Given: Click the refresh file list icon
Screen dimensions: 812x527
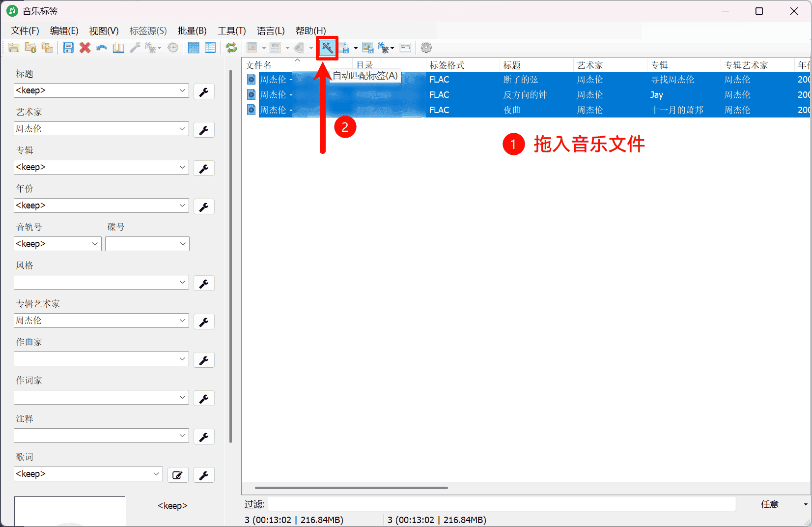Looking at the screenshot, I should [231, 47].
